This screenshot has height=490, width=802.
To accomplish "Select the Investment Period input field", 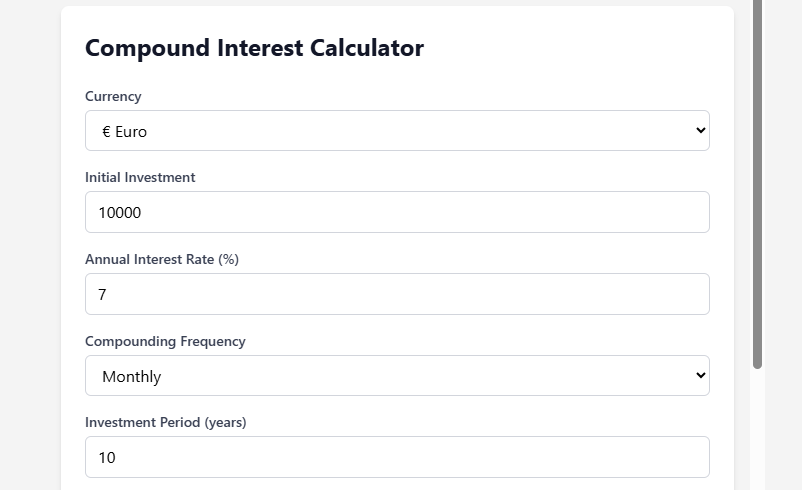I will 397,457.
